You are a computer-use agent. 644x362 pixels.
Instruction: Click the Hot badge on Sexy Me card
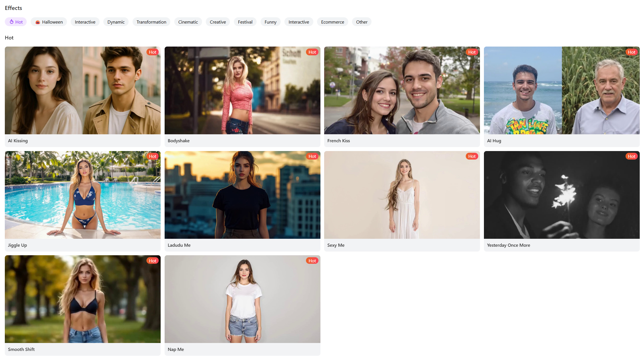pyautogui.click(x=472, y=156)
